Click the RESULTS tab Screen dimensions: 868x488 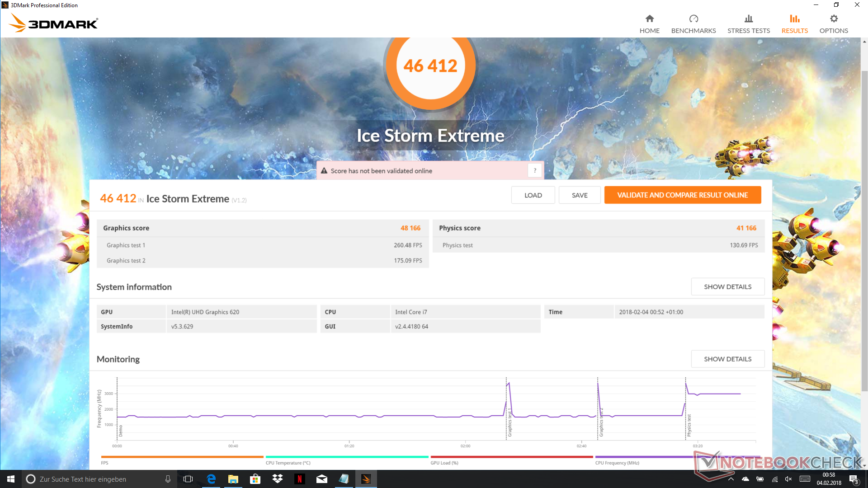click(794, 24)
